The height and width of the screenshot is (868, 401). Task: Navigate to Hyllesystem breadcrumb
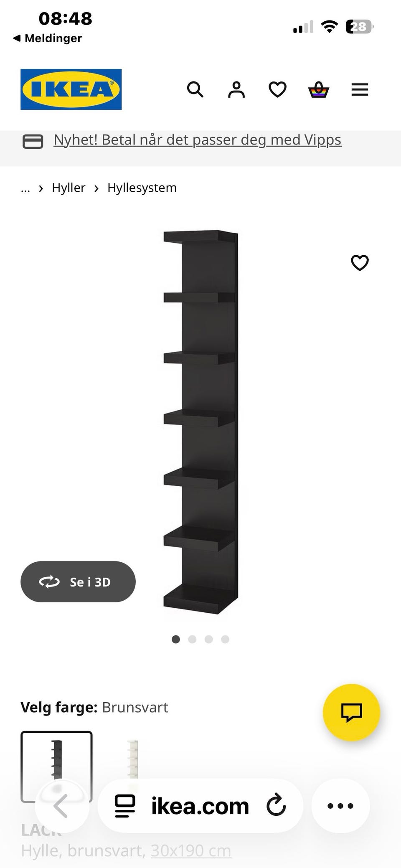click(142, 188)
